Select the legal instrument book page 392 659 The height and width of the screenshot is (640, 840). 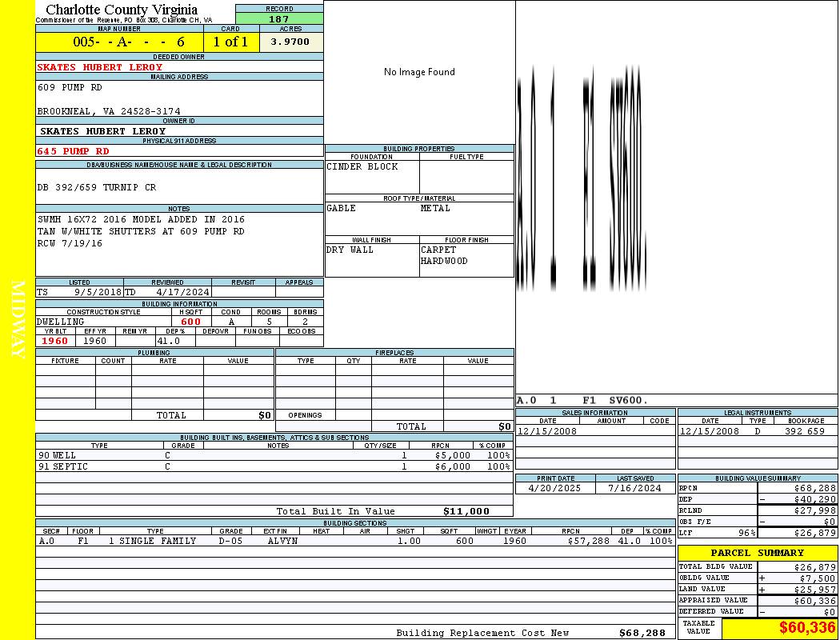pyautogui.click(x=804, y=431)
